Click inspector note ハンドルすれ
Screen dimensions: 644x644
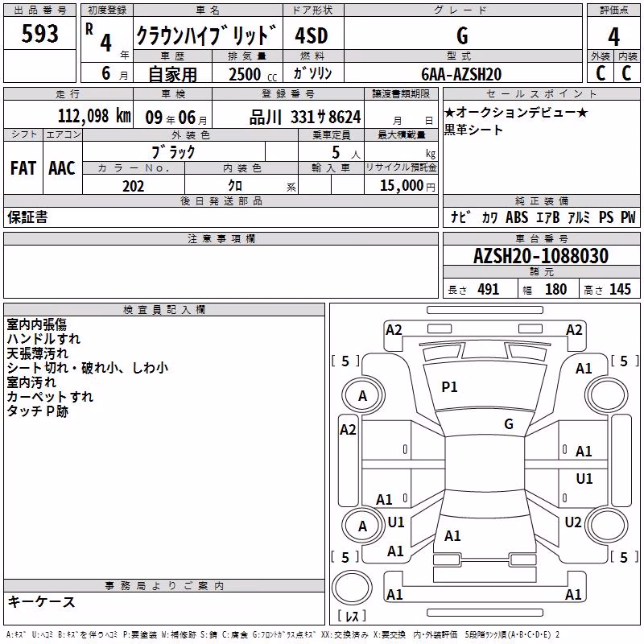tap(43, 339)
